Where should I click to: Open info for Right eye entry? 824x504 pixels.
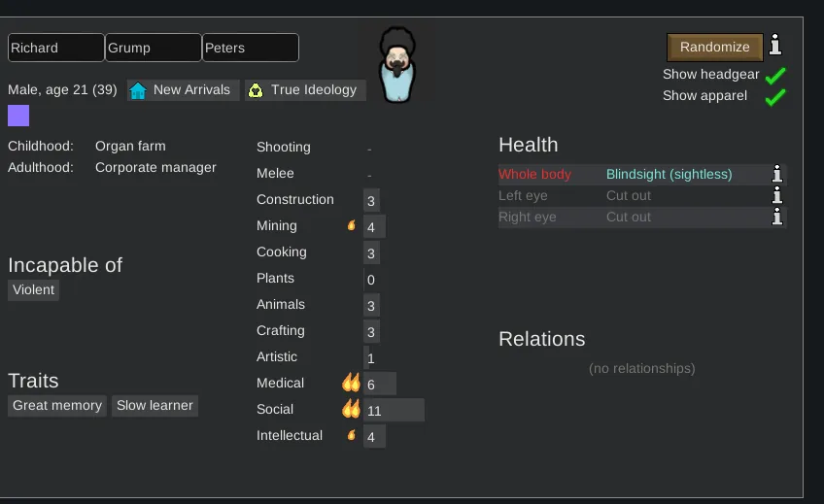776,218
